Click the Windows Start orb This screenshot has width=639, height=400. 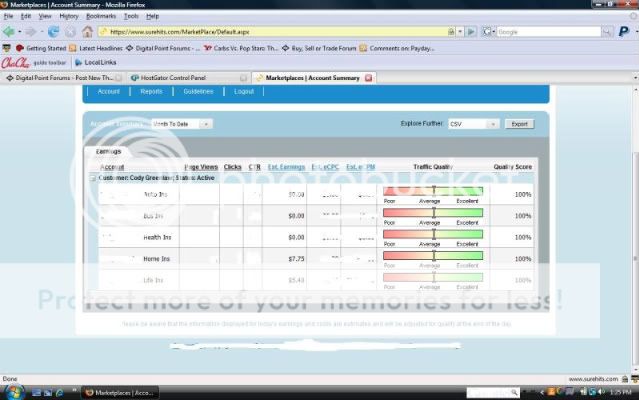click(x=15, y=393)
